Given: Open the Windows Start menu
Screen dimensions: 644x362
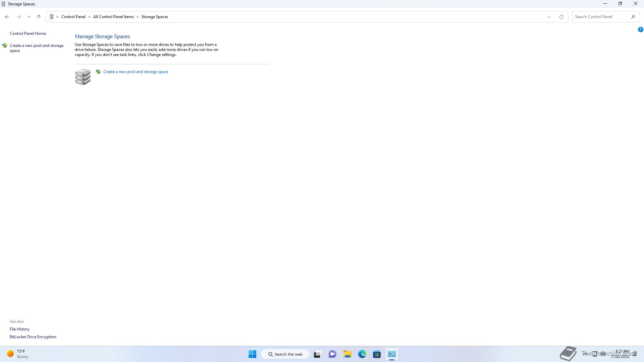Looking at the screenshot, I should tap(252, 354).
